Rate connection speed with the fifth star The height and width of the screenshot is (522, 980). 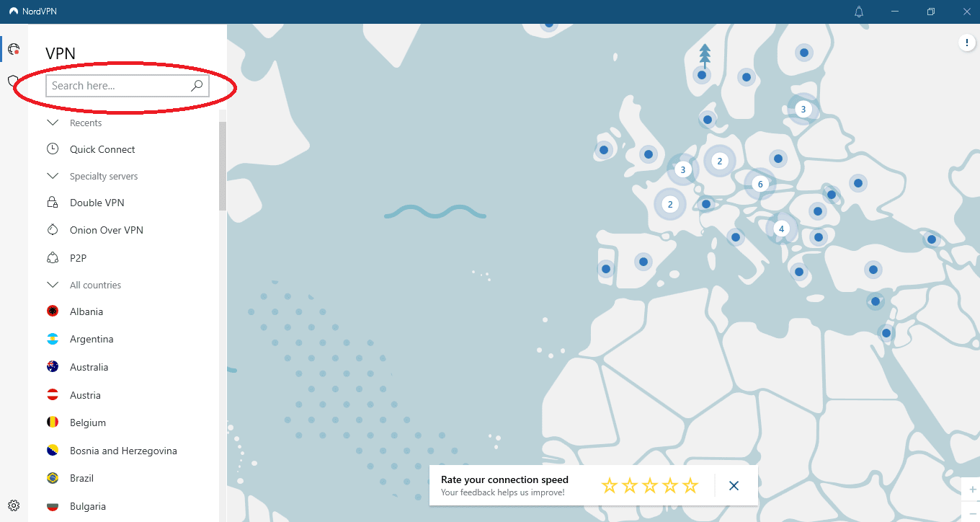click(690, 485)
